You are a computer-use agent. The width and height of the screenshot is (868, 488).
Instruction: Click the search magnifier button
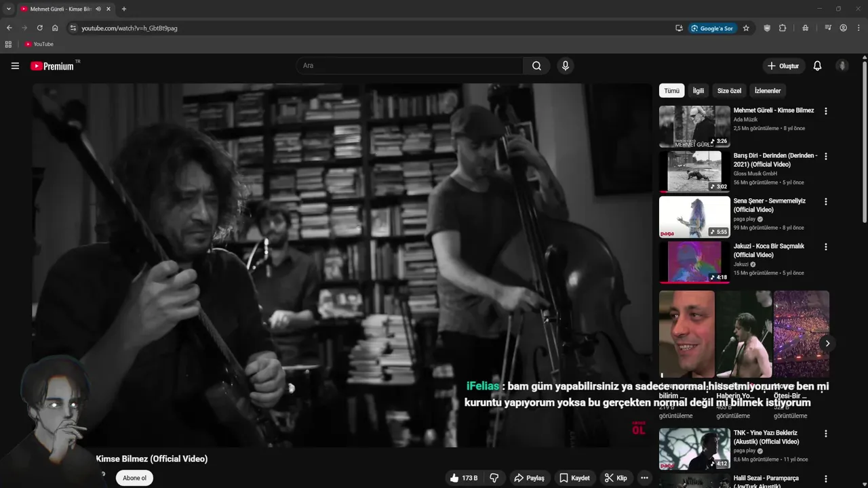point(536,66)
